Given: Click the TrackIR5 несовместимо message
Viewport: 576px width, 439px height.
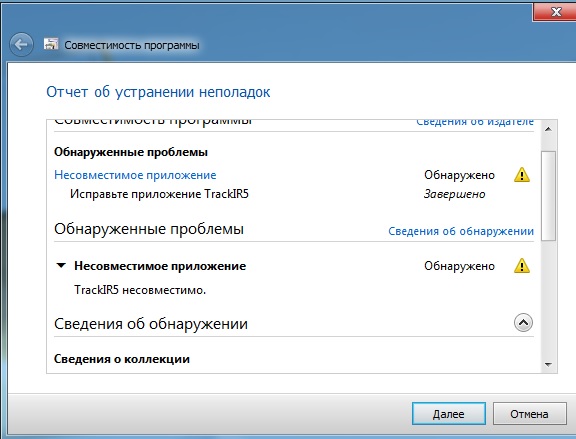Looking at the screenshot, I should (x=140, y=290).
